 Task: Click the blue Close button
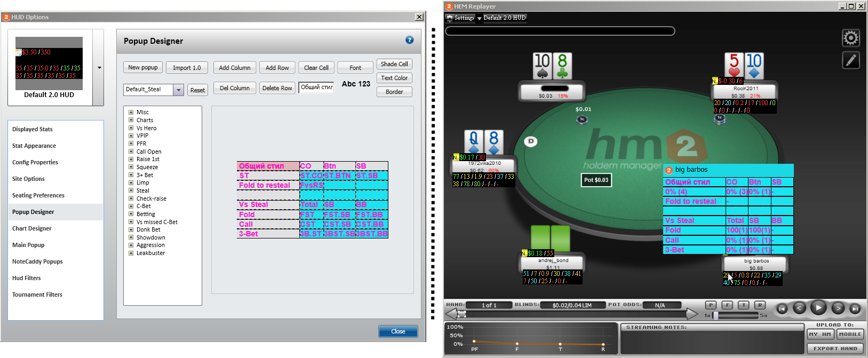click(398, 331)
